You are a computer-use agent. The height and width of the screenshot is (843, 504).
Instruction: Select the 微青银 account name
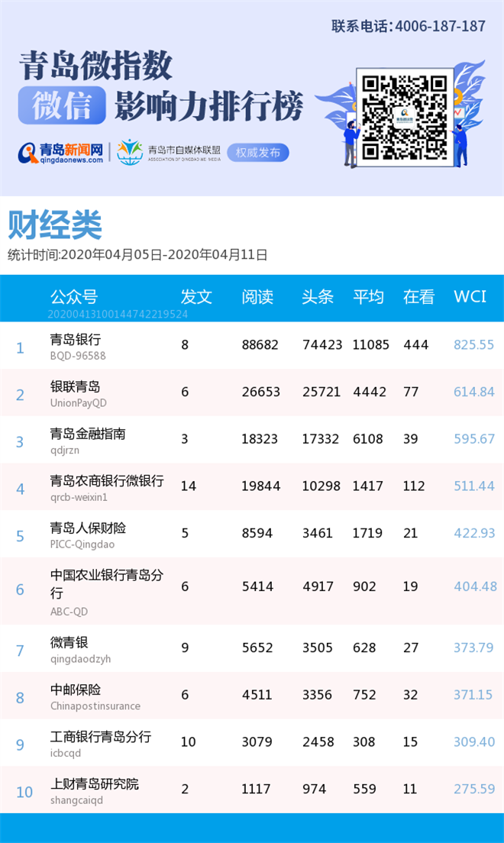(x=69, y=642)
